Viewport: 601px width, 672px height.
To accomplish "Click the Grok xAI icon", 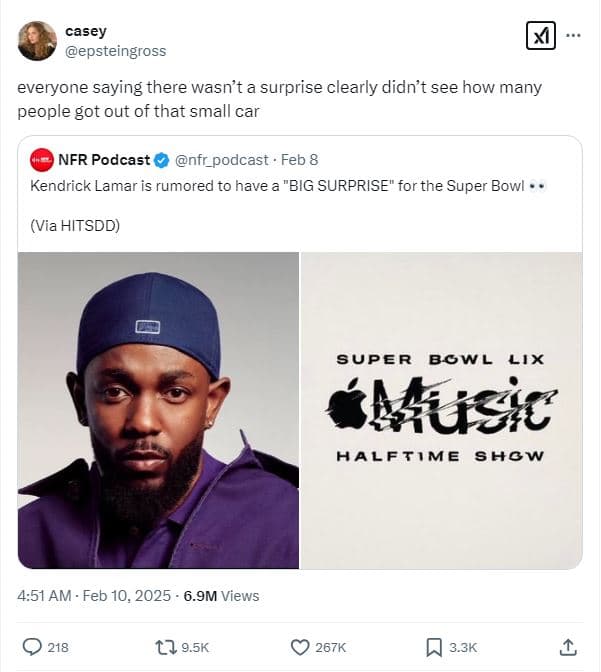I will (540, 36).
